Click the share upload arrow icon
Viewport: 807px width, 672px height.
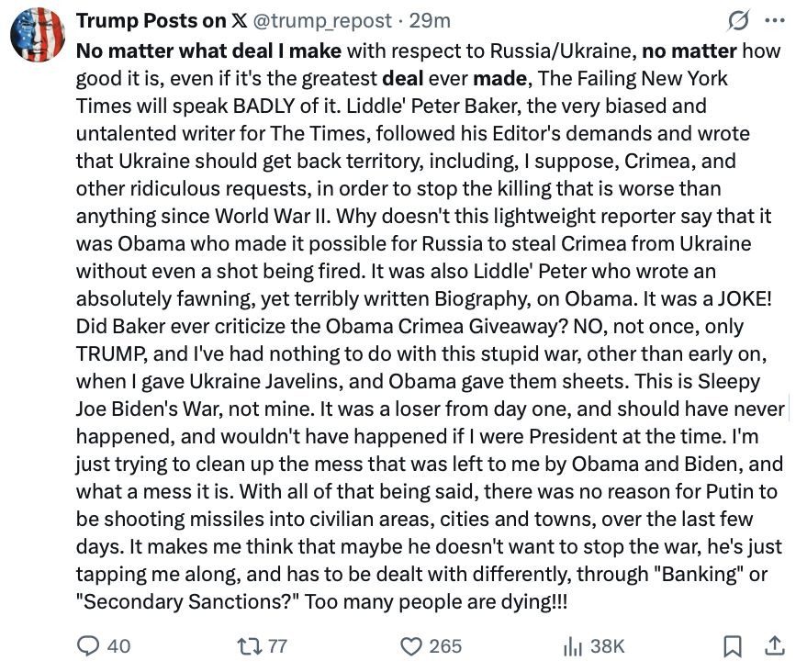[774, 646]
